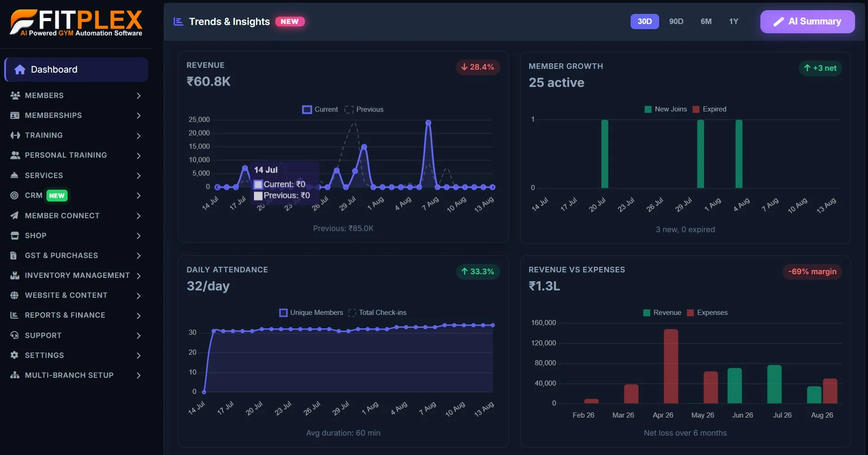This screenshot has height=455, width=868.
Task: Switch to the 90D time range
Action: coord(676,22)
